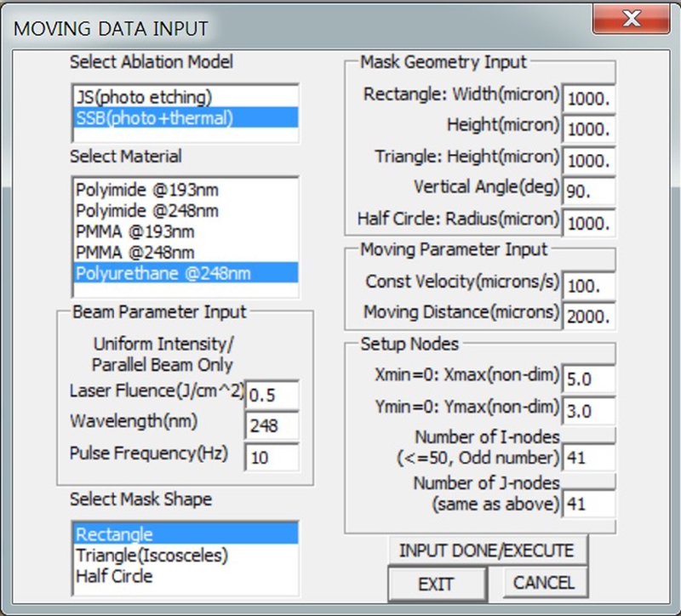Viewport: 681px width, 616px height.
Task: Focus the Number of I-nodes field
Action: click(x=588, y=459)
